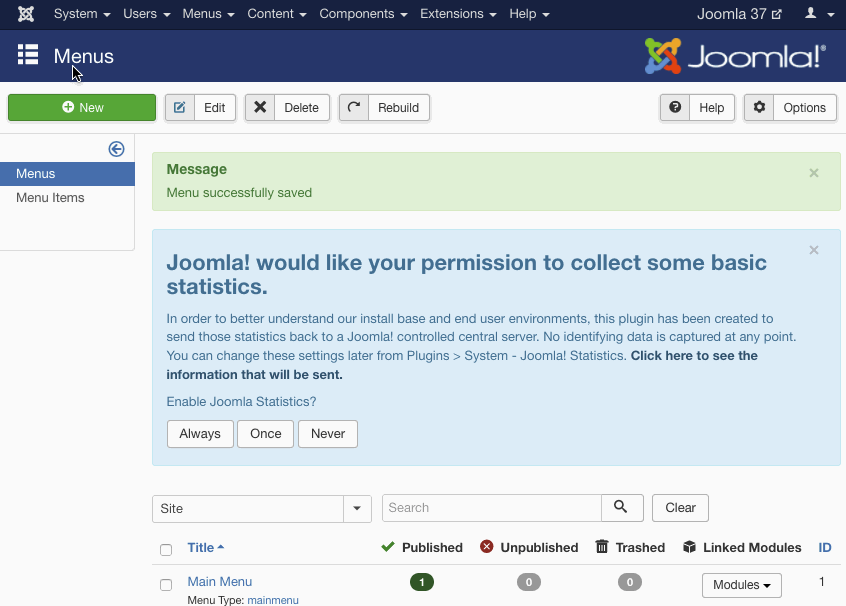Click the Delete X icon

tap(260, 107)
